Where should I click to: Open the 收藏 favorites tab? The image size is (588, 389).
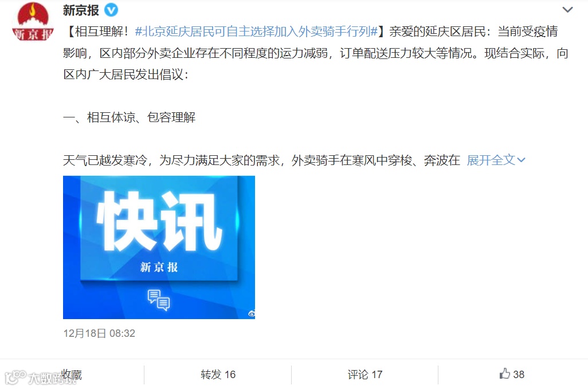coord(72,374)
